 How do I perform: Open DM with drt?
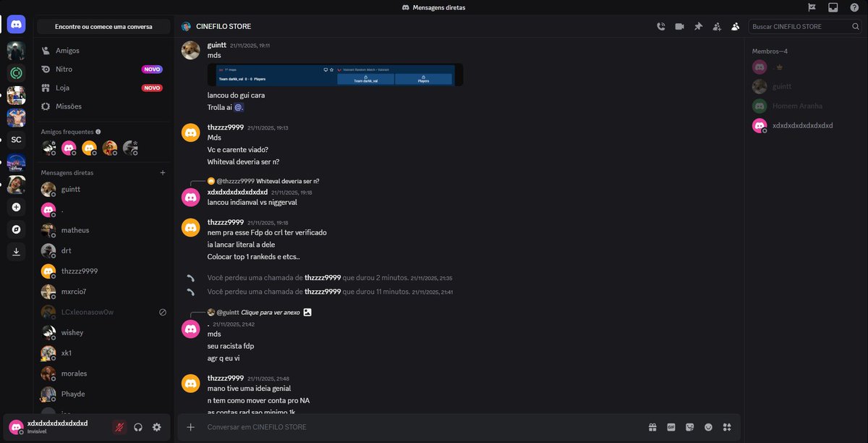pyautogui.click(x=104, y=250)
